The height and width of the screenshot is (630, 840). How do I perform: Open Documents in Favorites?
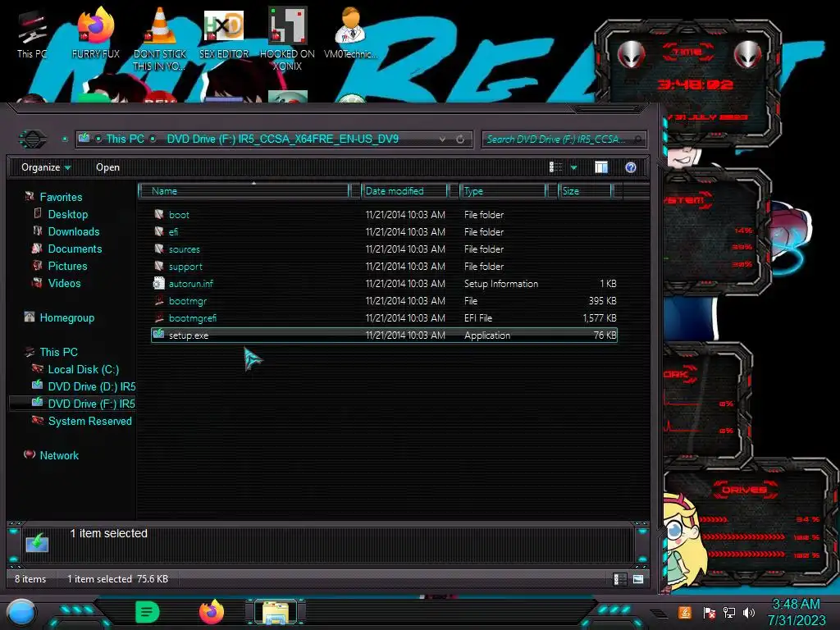[75, 249]
